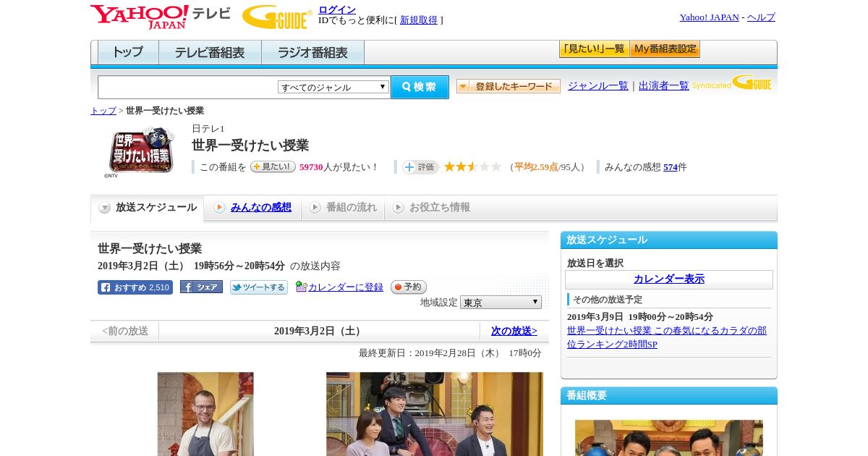
Task: Click the Syndicated G-GUIDE logo
Action: tap(732, 83)
